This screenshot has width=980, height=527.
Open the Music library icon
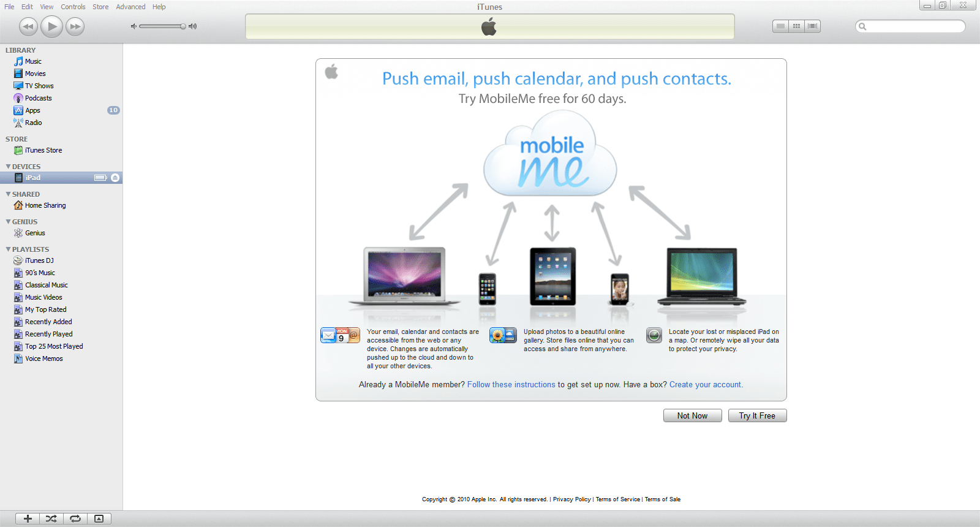[x=18, y=61]
